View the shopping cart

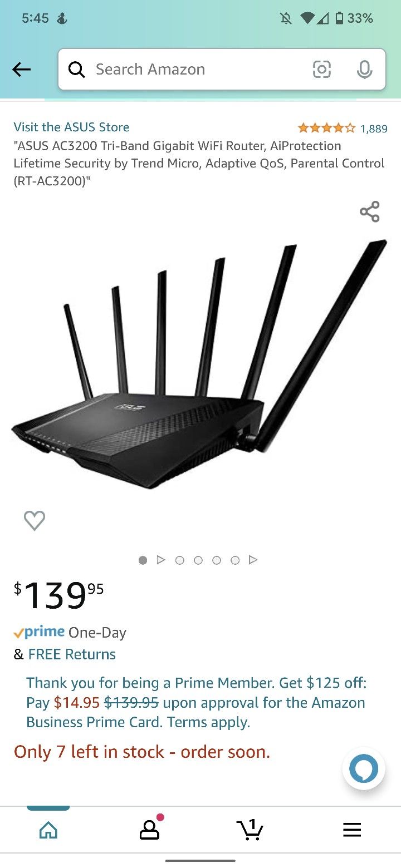250,829
